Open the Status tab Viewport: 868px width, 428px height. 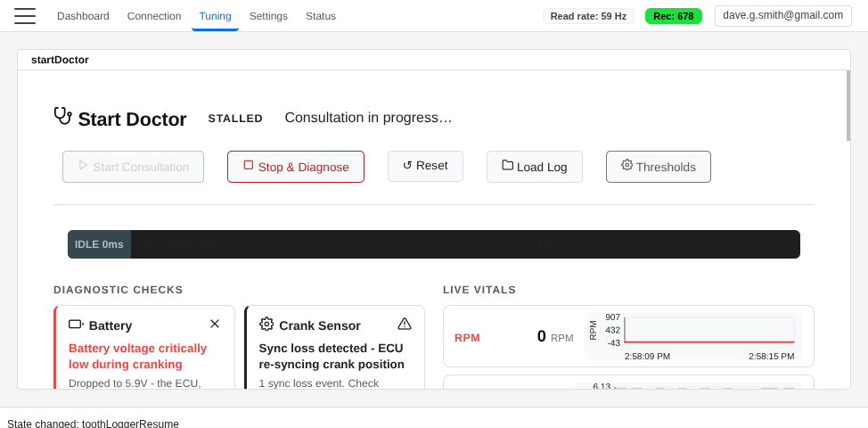coord(321,16)
